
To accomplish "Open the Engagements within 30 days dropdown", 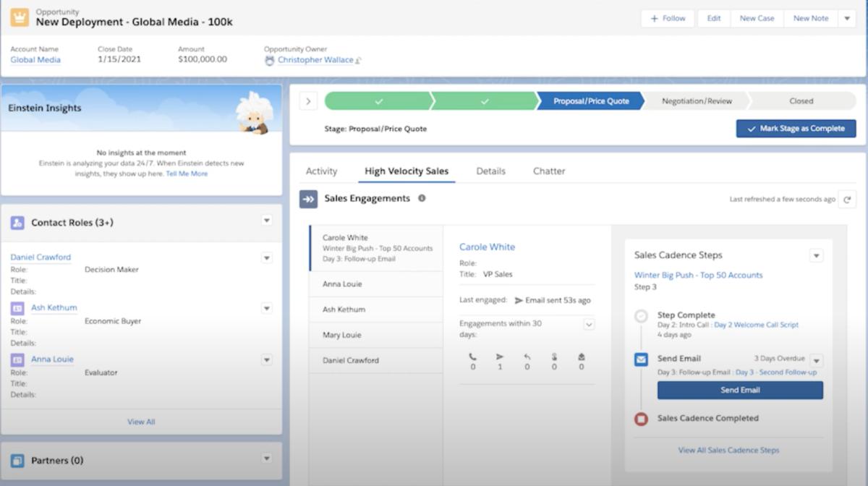I will coord(589,325).
